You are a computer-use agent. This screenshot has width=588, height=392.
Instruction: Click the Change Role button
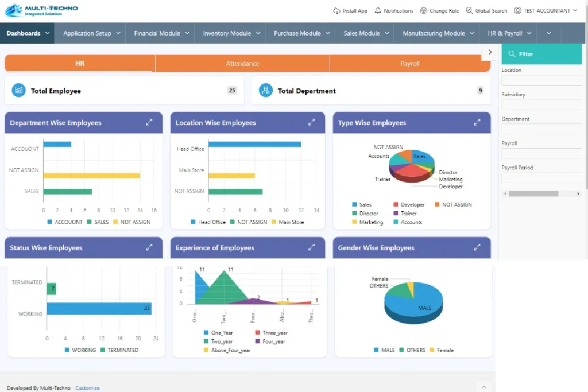click(x=439, y=11)
